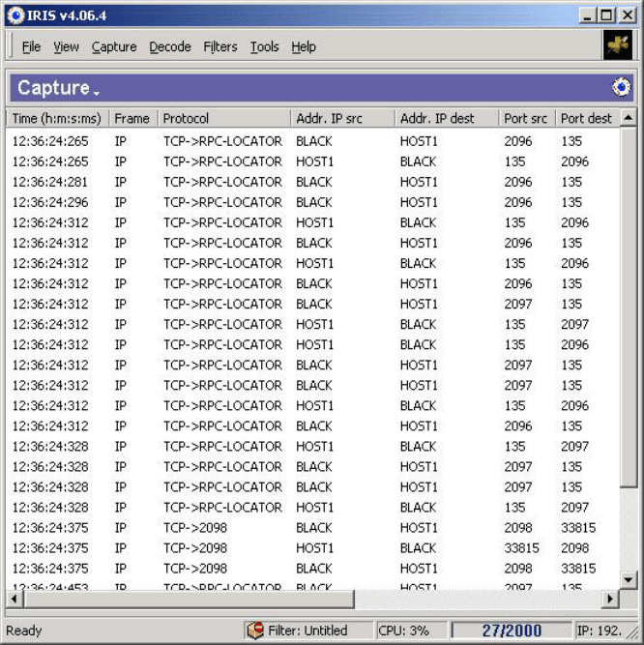Open the Filters menu
Screen dimensions: 644x645
(x=220, y=46)
